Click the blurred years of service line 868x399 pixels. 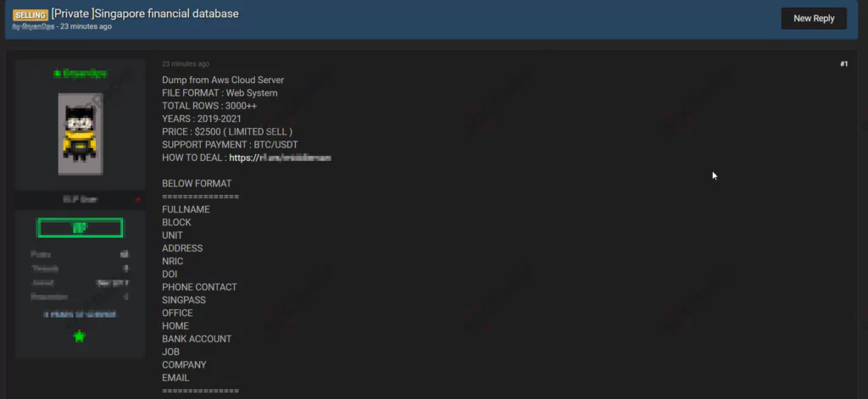(80, 313)
